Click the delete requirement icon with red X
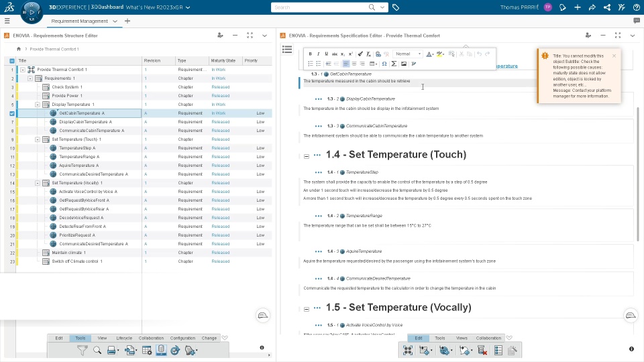This screenshot has height=362, width=644. tap(482, 351)
